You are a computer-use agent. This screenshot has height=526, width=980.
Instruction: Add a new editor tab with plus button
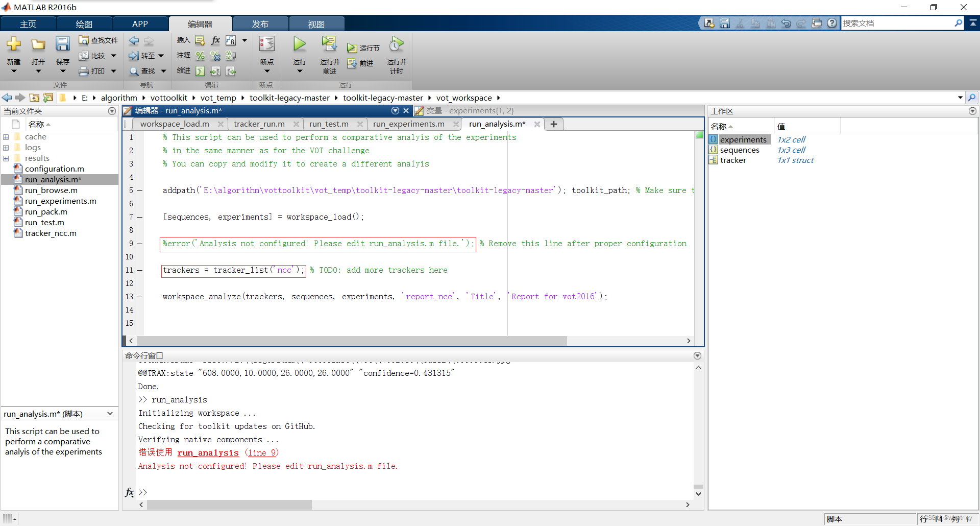pos(554,124)
